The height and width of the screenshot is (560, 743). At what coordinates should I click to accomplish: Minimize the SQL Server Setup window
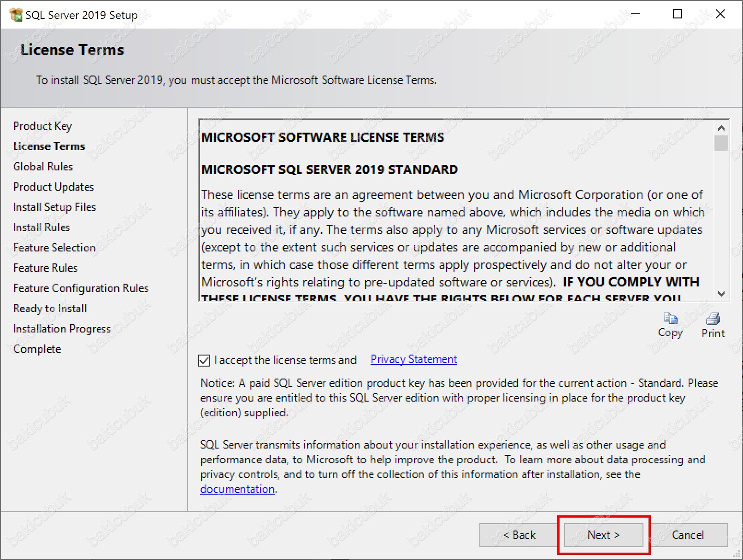(636, 14)
